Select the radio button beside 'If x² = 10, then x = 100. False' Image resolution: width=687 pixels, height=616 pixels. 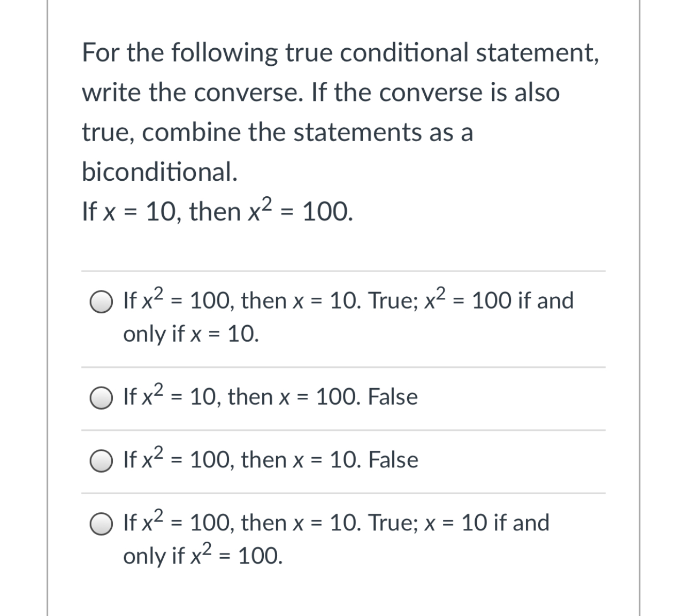(102, 397)
